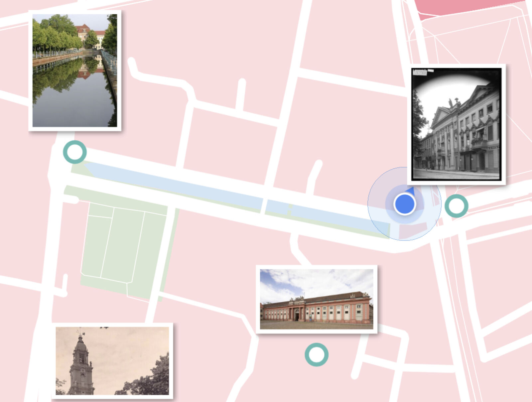Click the short canal segment between the bridges
Image resolution: width=532 pixels, height=402 pixels.
pyautogui.click(x=277, y=207)
